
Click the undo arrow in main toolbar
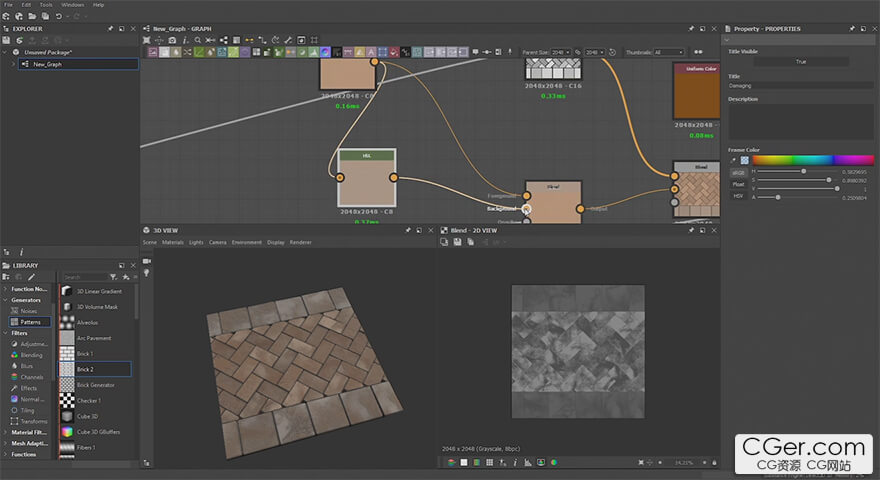point(59,17)
